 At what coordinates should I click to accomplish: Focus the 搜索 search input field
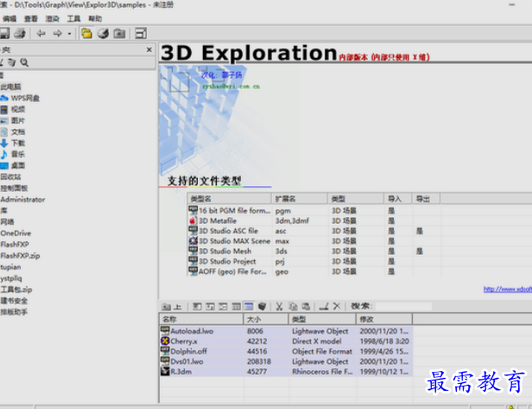point(404,306)
